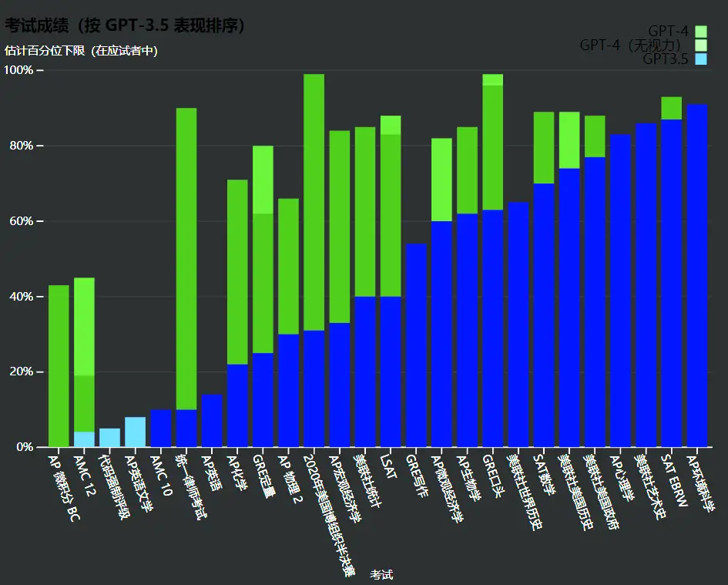Click the LSAT x-axis label
This screenshot has width=728, height=585.
point(388,466)
